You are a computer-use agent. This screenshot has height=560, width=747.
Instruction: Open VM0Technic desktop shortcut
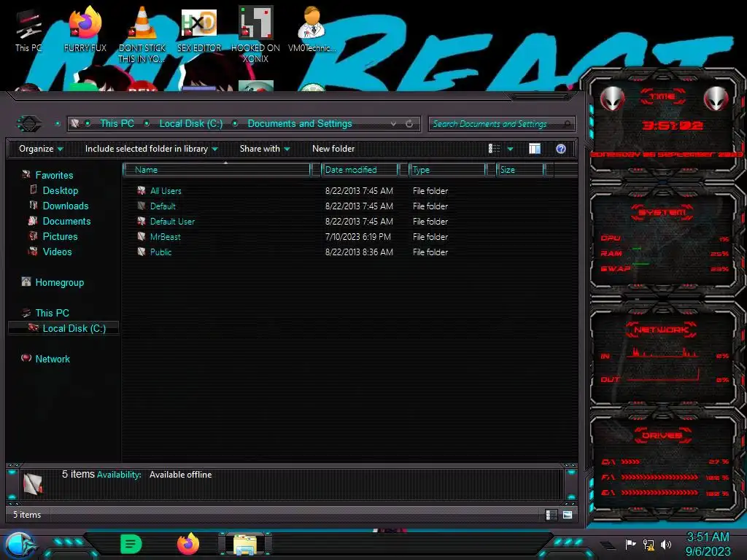click(x=311, y=29)
